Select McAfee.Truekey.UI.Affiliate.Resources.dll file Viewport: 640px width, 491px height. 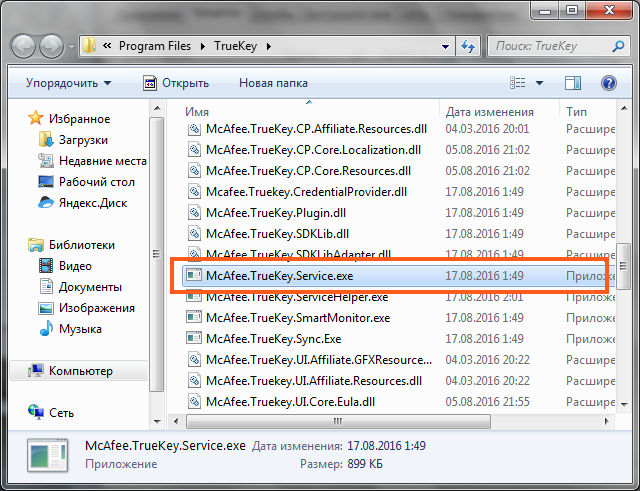click(314, 381)
